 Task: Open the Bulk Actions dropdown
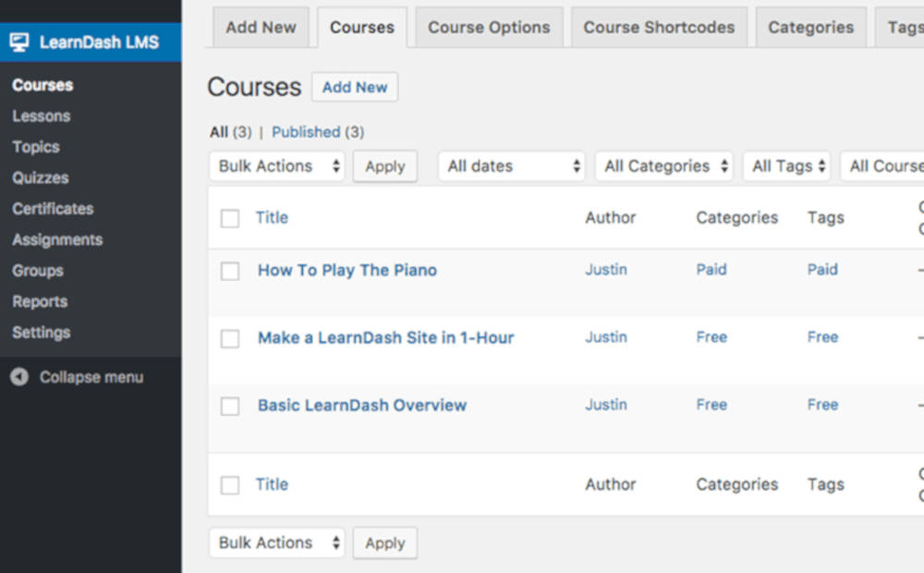(x=276, y=165)
